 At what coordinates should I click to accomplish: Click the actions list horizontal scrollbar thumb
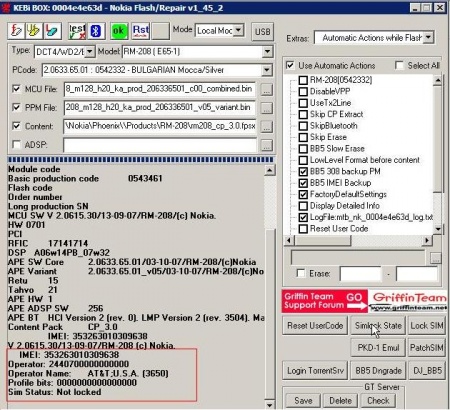pyautogui.click(x=323, y=240)
